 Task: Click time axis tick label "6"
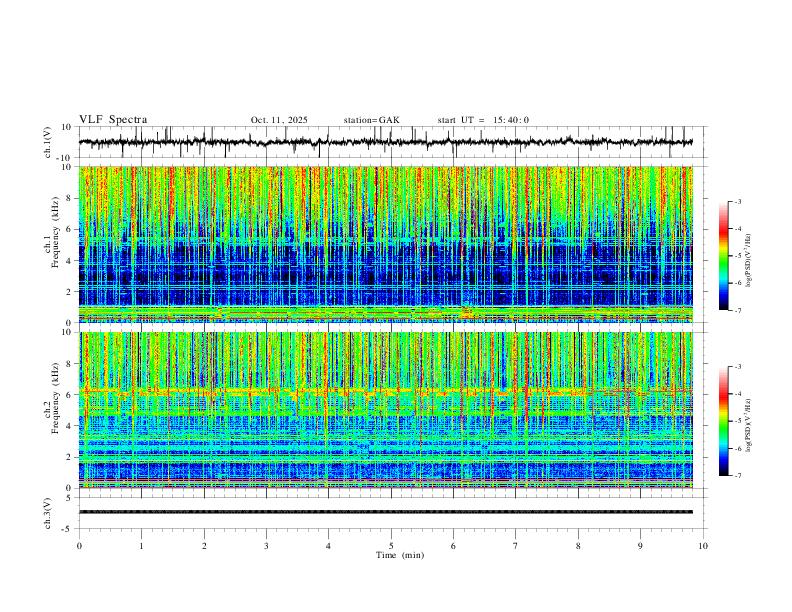(453, 546)
